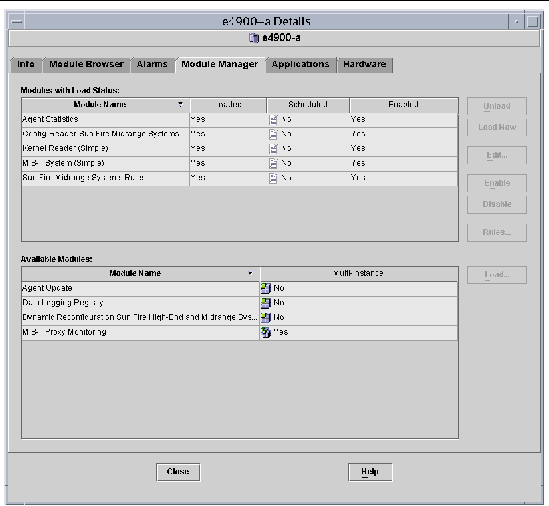This screenshot has width=549, height=506.
Task: Select Config Reader Sun Fire Midrange Systems row
Action: click(x=239, y=134)
